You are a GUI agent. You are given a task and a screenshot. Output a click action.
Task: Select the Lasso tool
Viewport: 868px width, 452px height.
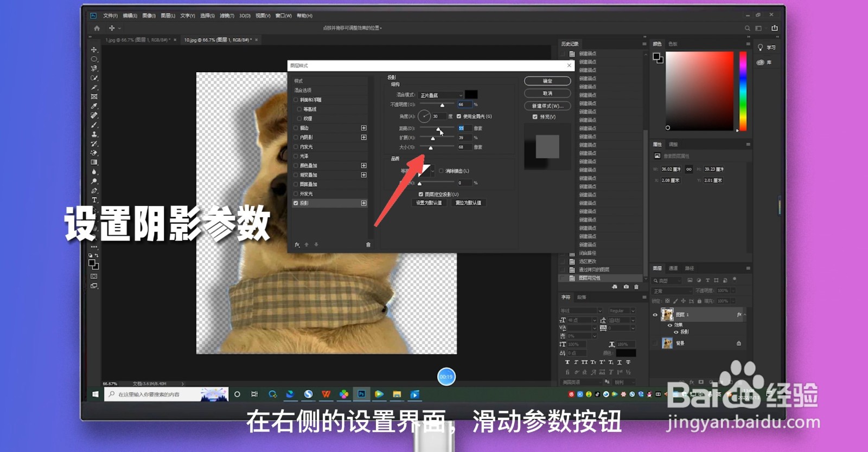[94, 68]
